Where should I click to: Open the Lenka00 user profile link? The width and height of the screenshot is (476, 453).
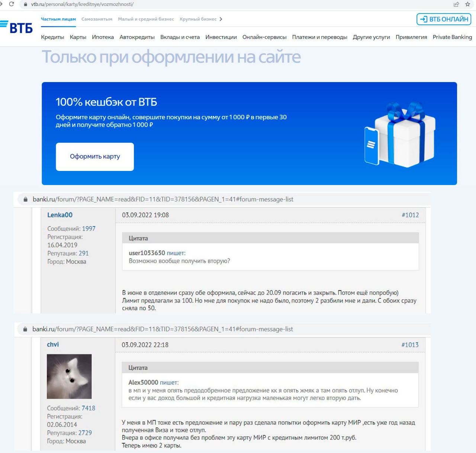(x=60, y=215)
